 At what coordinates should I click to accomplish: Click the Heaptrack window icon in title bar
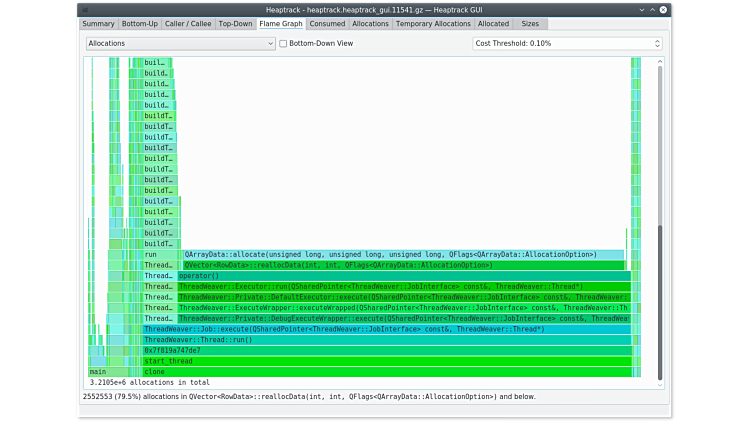87,9
